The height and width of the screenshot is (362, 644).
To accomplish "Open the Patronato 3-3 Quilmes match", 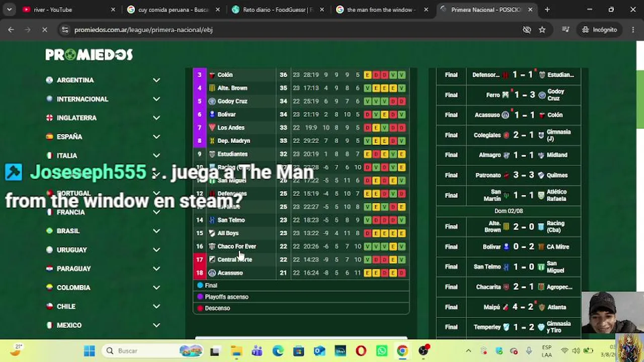I will coord(509,175).
